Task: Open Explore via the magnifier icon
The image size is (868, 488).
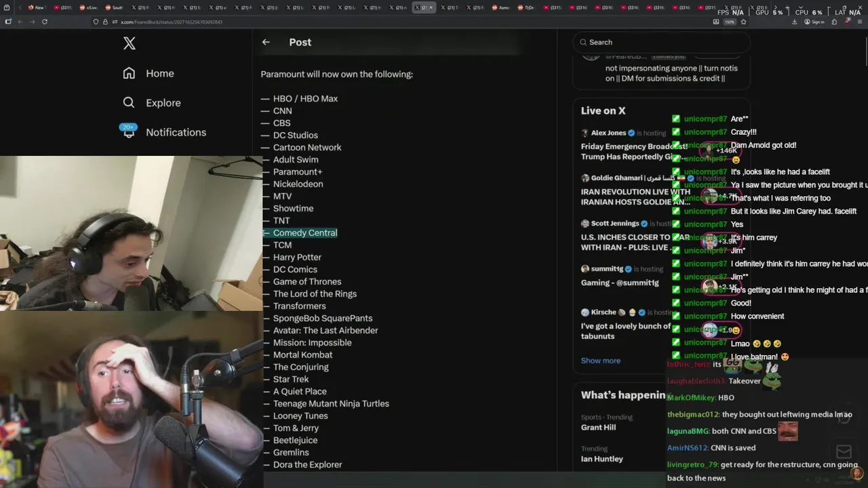Action: [129, 102]
